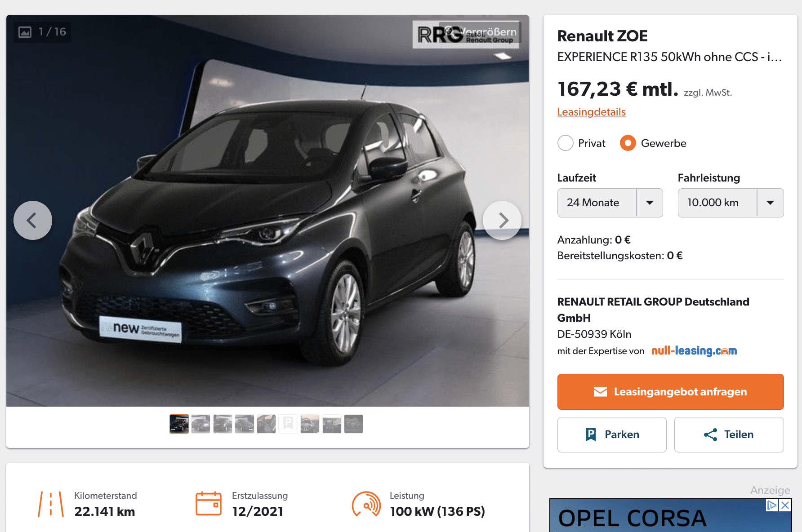Click the AdChoices icon on Opel ad
The height and width of the screenshot is (532, 802).
(772, 505)
